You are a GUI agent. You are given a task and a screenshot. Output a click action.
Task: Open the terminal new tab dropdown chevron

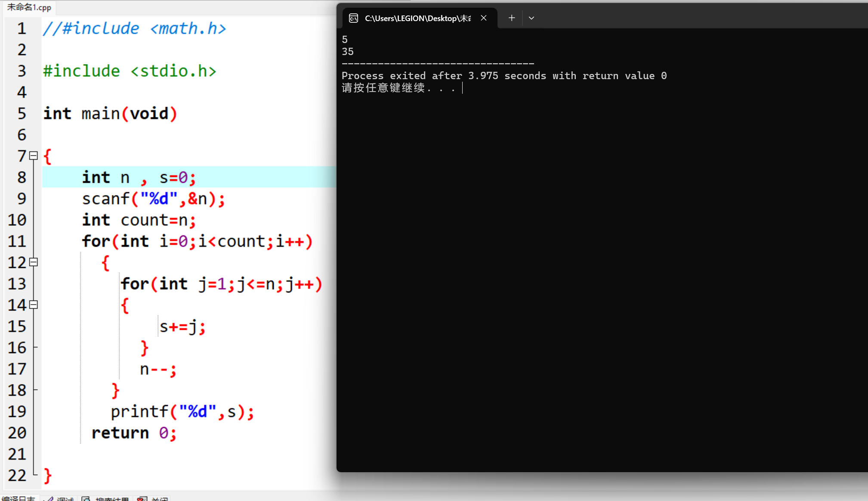(x=531, y=18)
